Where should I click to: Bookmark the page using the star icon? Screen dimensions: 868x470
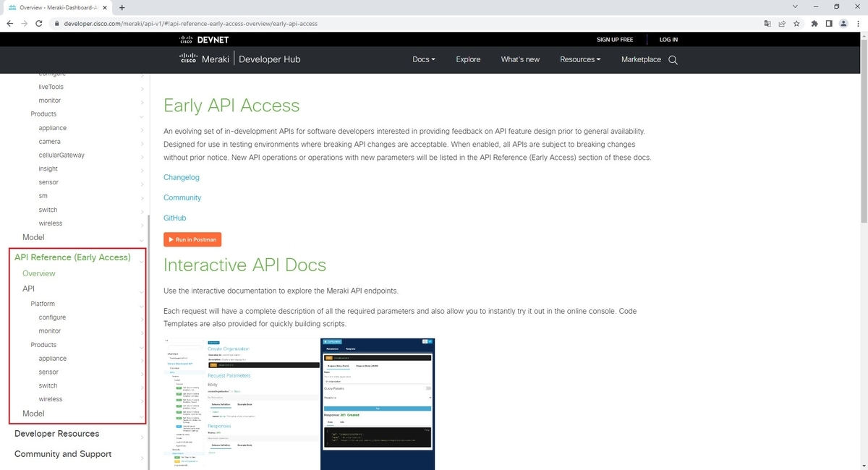coord(796,23)
